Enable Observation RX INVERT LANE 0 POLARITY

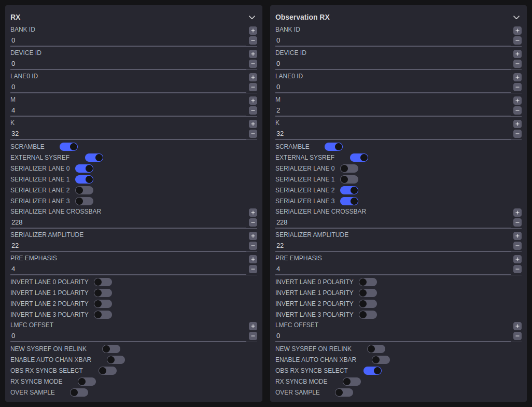(368, 282)
